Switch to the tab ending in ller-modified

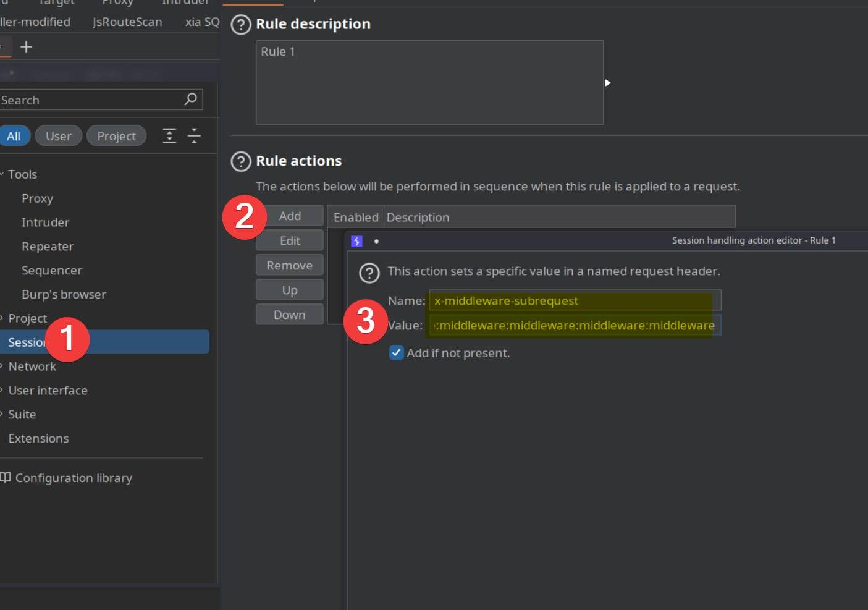35,22
